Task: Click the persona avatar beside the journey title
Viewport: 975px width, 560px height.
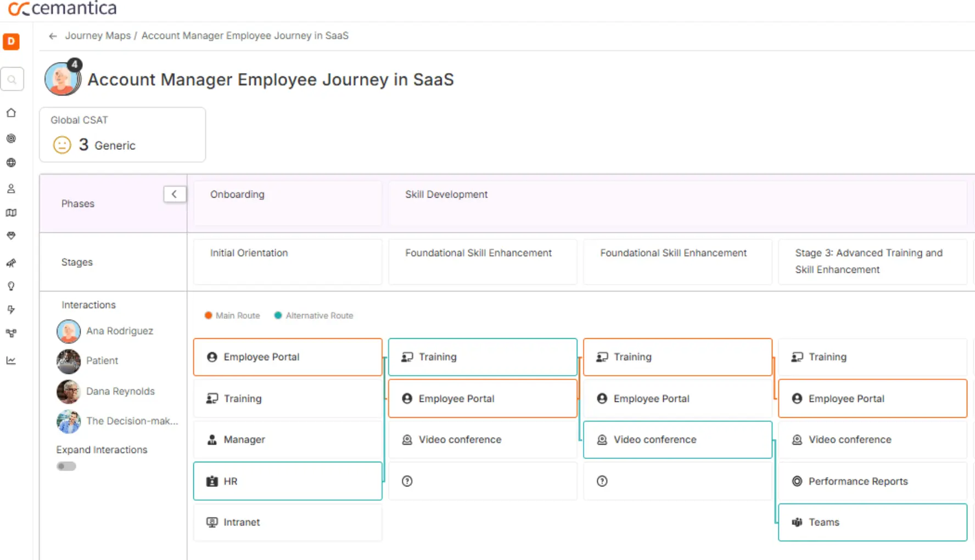Action: click(x=63, y=79)
